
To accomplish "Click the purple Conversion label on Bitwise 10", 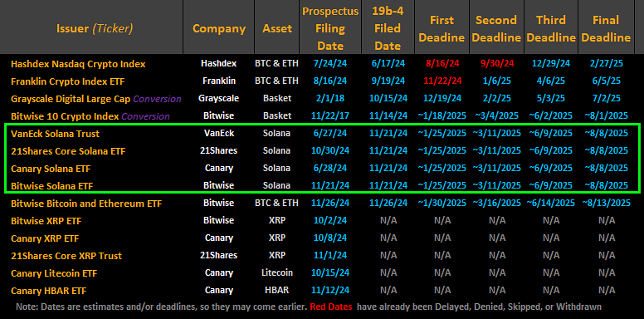I will pyautogui.click(x=145, y=116).
